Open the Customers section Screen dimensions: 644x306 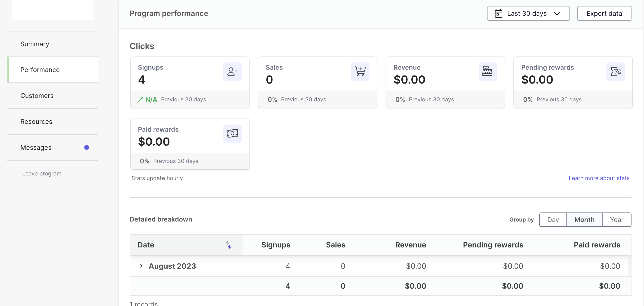(37, 96)
